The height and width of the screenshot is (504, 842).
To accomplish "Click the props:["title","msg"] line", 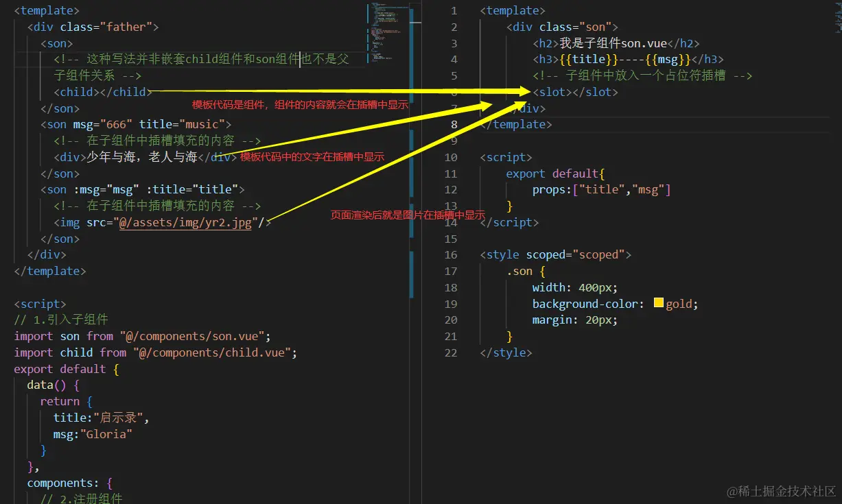I will point(602,189).
